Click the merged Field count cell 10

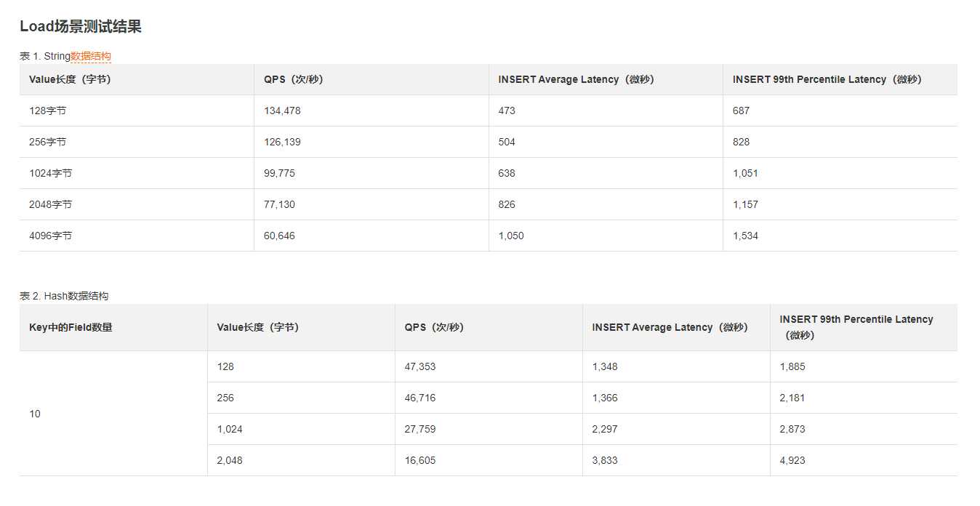point(35,414)
